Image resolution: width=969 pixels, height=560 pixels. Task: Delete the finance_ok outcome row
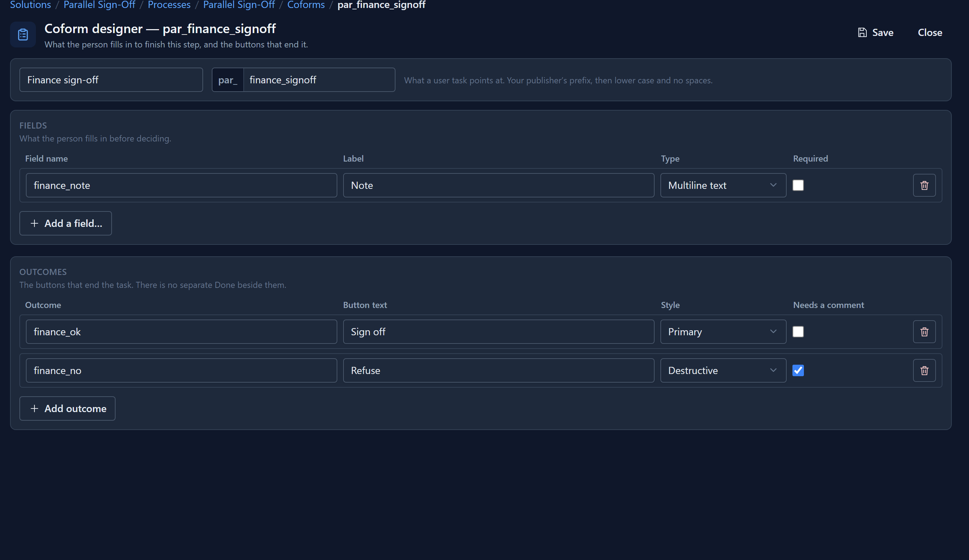pyautogui.click(x=924, y=332)
